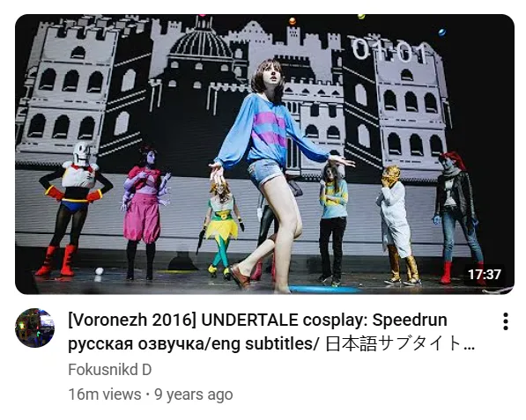This screenshot has height=420, width=526.
Task: Click "UNDERTALE cosplay: Speedrun" in the title
Action: click(x=324, y=320)
